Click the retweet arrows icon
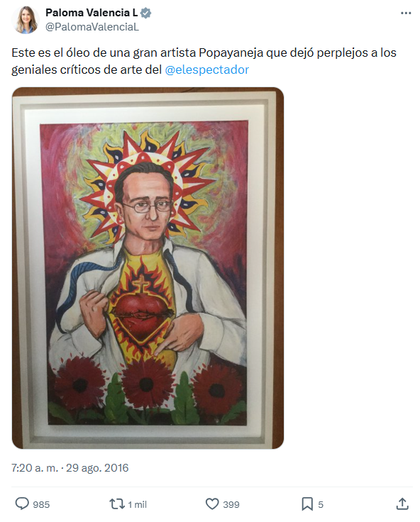The width and height of the screenshot is (420, 522). tap(117, 504)
